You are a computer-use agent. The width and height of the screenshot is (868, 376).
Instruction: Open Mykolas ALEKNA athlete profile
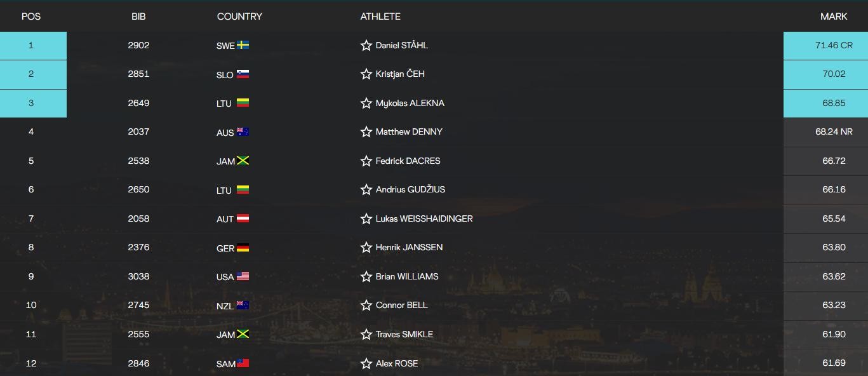(410, 104)
